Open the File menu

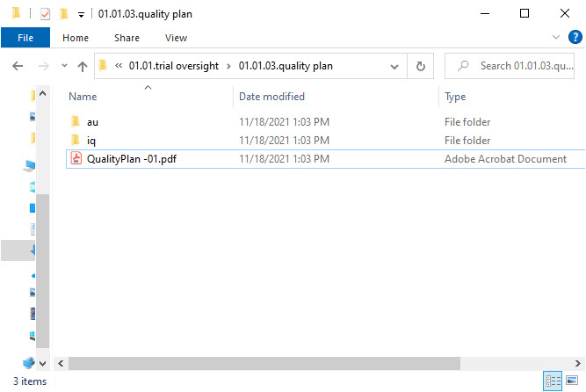point(25,38)
